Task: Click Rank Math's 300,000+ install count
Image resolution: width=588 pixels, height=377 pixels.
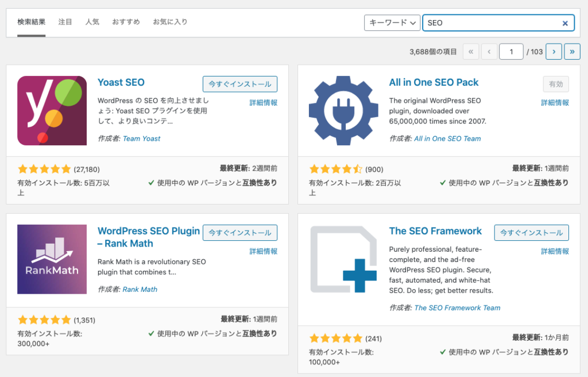Action: pyautogui.click(x=33, y=344)
